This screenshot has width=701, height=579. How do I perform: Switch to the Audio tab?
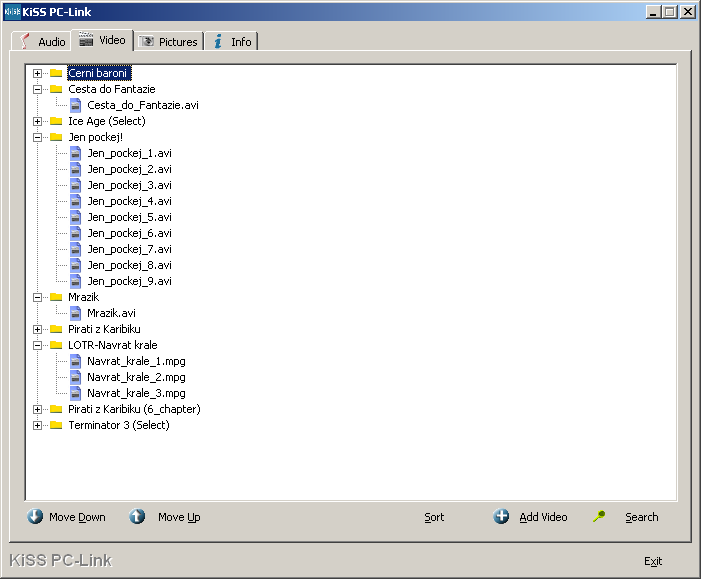(x=41, y=42)
